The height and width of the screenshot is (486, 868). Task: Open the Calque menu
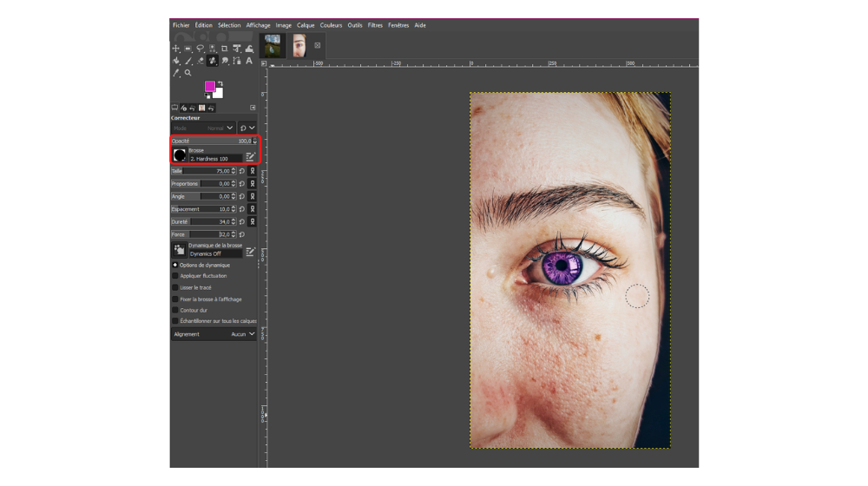click(306, 25)
